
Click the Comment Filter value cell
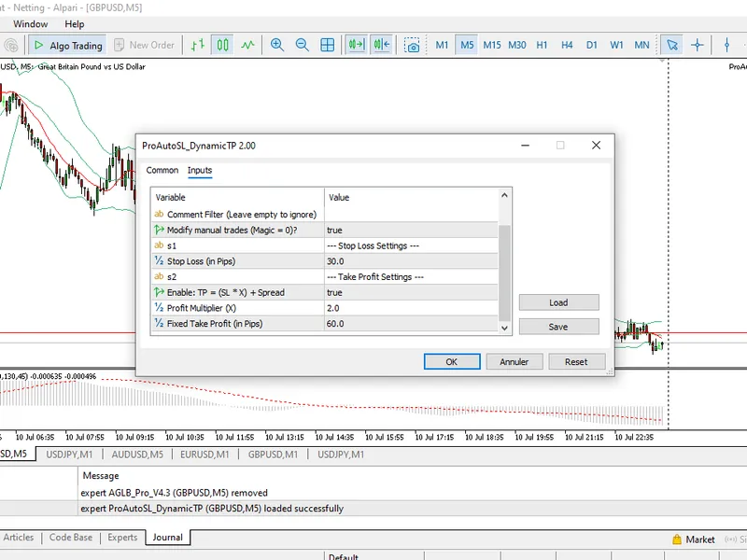(411, 215)
